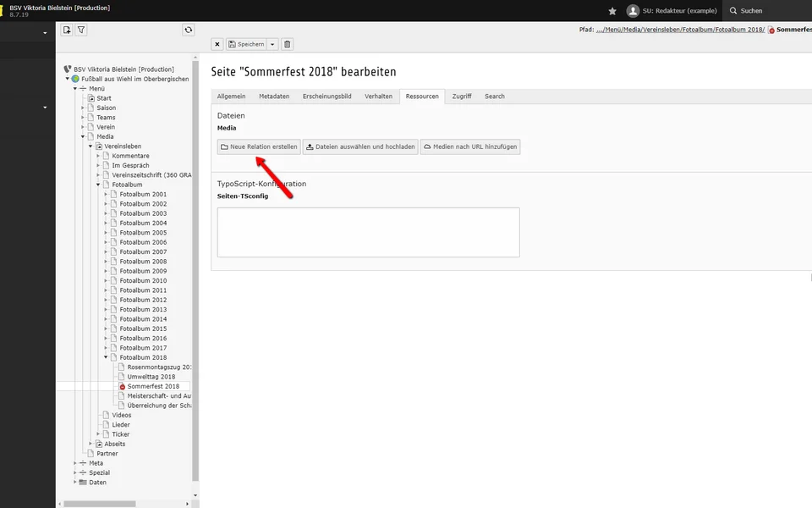Click Dateien auswählen und hochladen
This screenshot has height=508, width=812.
coord(360,146)
